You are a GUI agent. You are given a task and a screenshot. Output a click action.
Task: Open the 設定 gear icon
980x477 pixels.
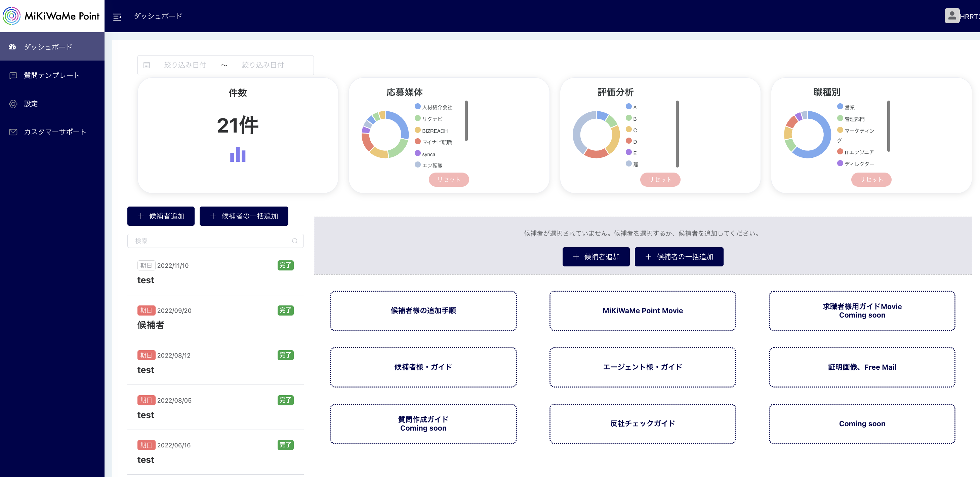12,104
